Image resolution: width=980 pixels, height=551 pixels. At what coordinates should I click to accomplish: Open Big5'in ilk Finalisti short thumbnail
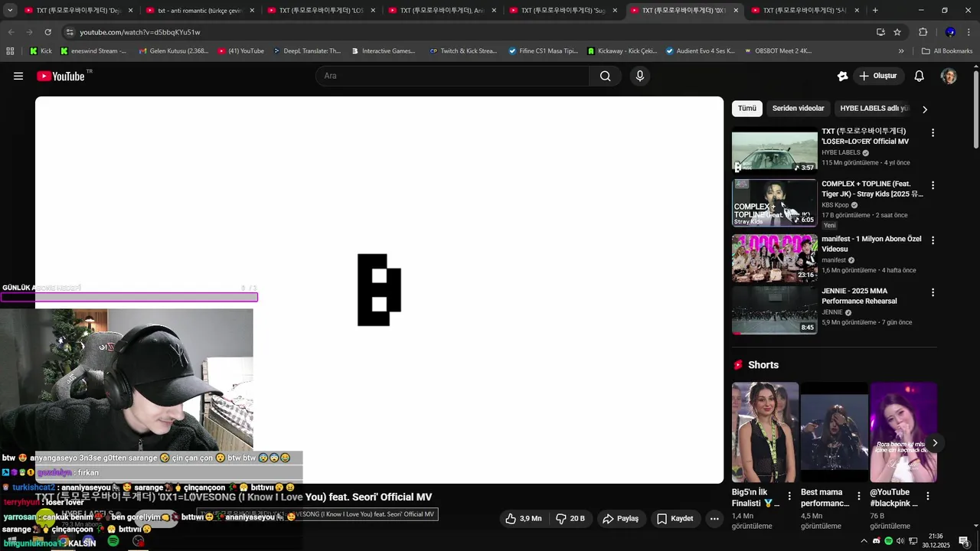[x=765, y=432]
